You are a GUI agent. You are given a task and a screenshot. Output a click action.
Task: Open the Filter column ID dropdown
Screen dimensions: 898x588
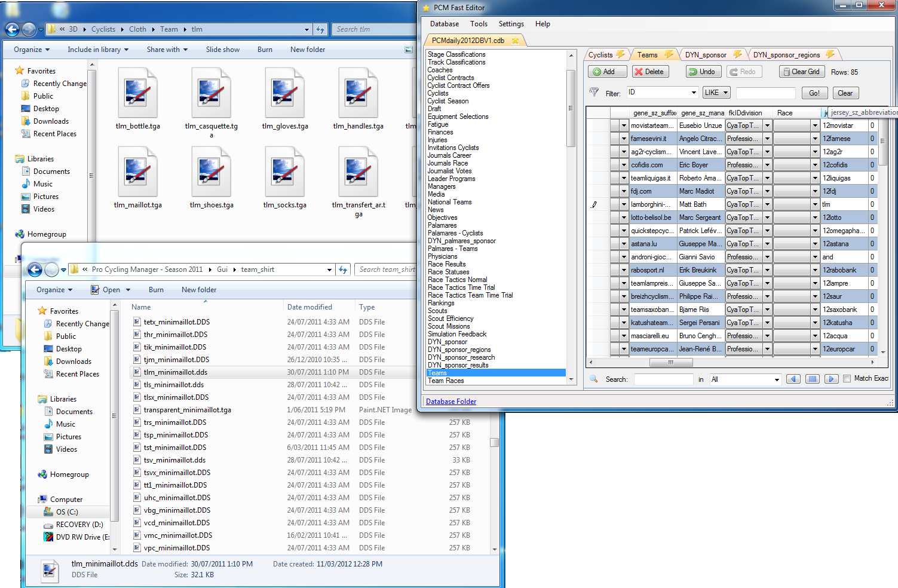coord(694,93)
